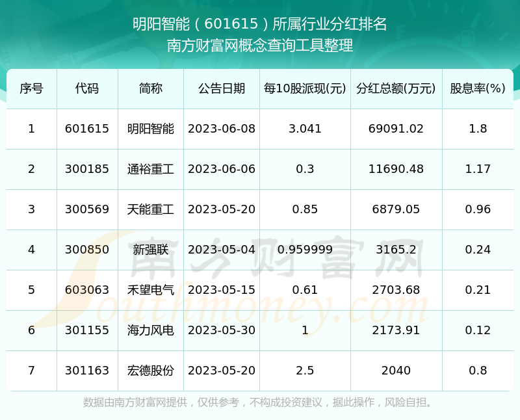The image size is (520, 420).
Task: Click stock code 300850
Action: point(87,250)
